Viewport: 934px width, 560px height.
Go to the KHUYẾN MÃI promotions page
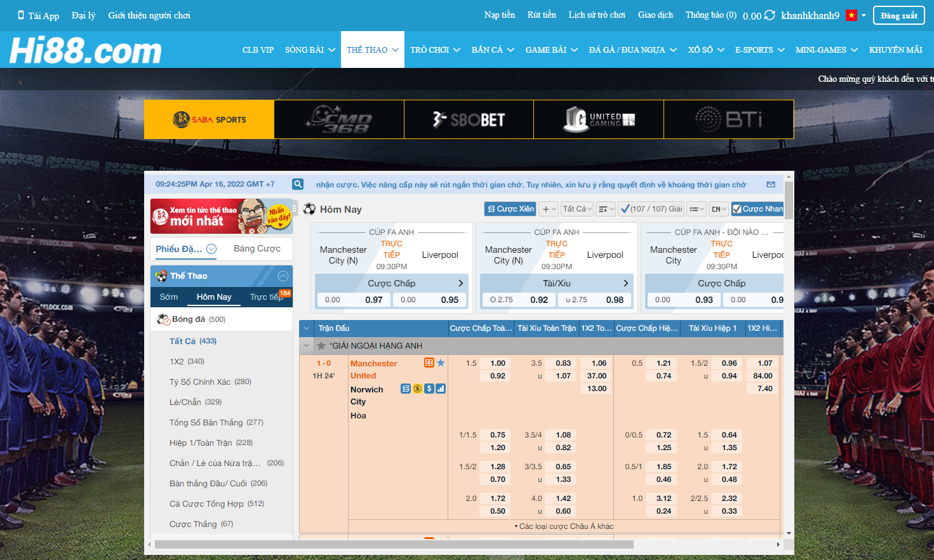pyautogui.click(x=895, y=50)
